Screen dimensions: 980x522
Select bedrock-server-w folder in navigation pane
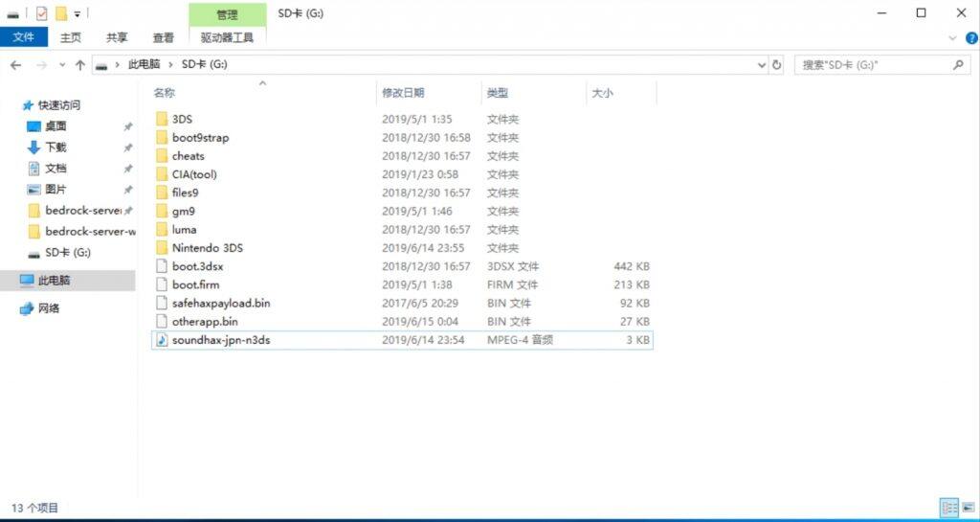tap(90, 231)
